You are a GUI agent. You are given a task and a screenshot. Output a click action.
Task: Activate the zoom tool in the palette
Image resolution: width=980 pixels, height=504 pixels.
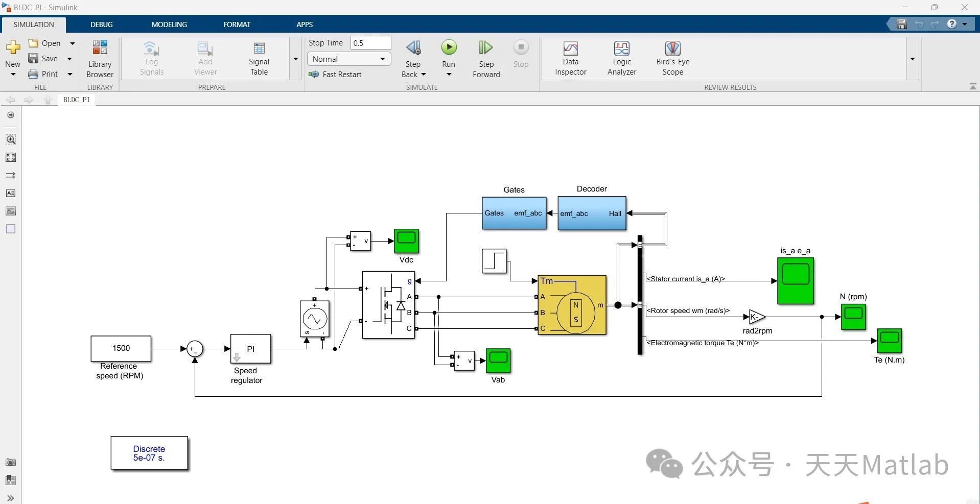pyautogui.click(x=11, y=139)
